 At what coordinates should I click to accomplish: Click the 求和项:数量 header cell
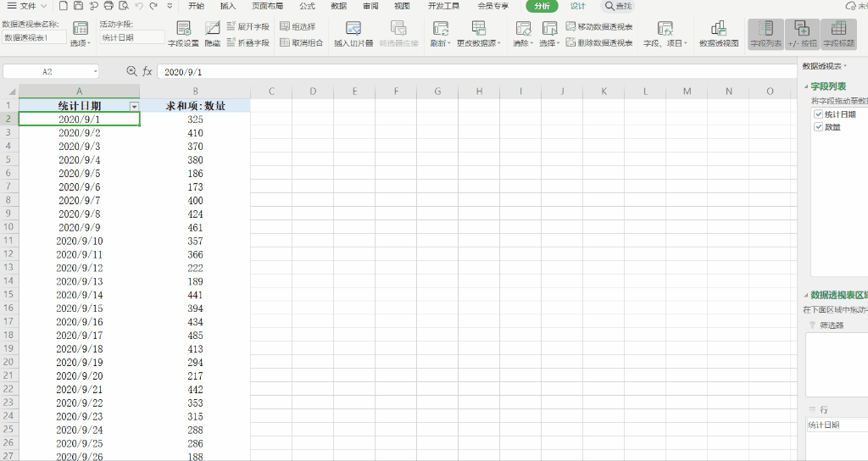(195, 106)
